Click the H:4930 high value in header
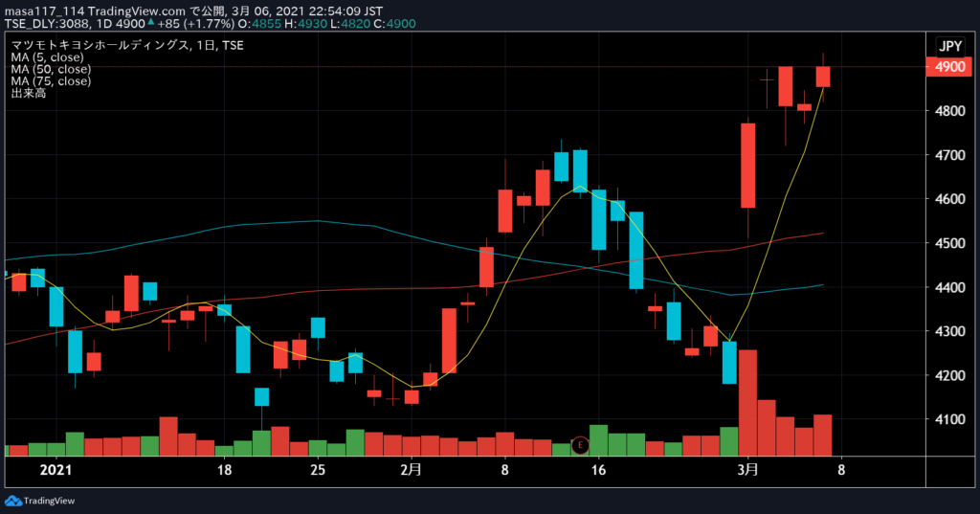 pos(305,24)
